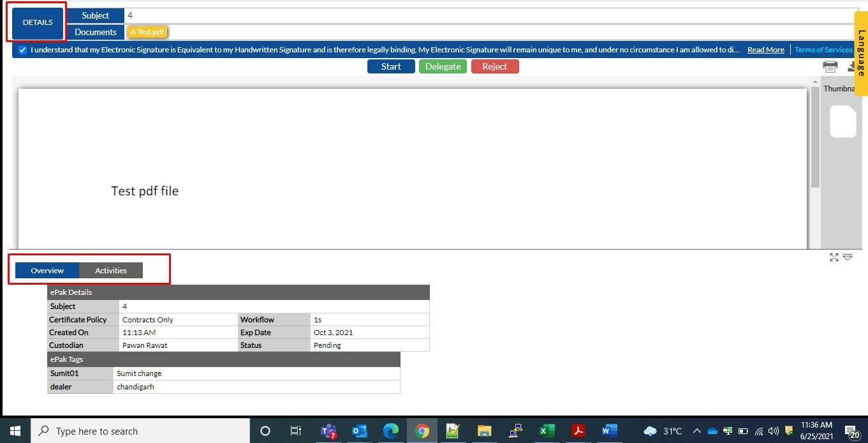The width and height of the screenshot is (868, 443).
Task: Click the "Thumbna" panel heading
Action: 839,89
